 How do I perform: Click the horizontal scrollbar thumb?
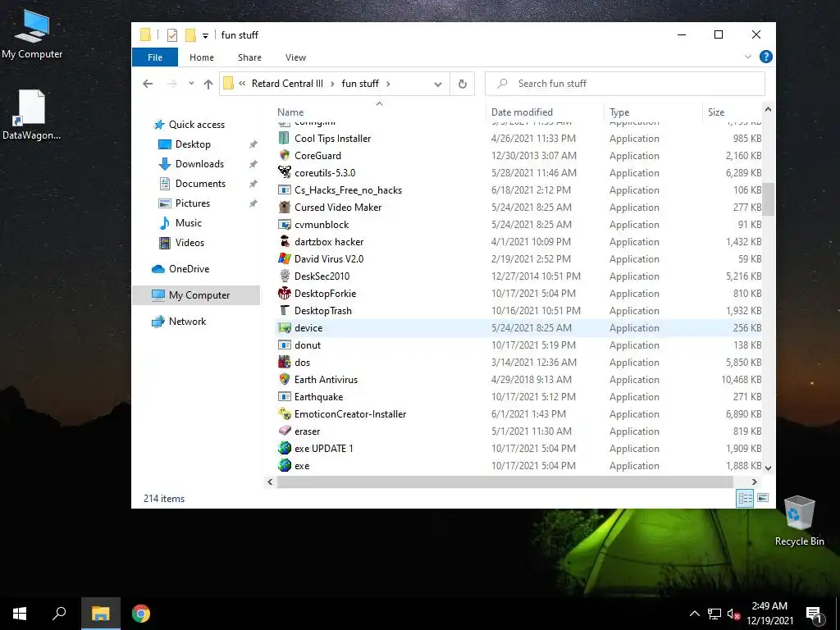pos(504,482)
